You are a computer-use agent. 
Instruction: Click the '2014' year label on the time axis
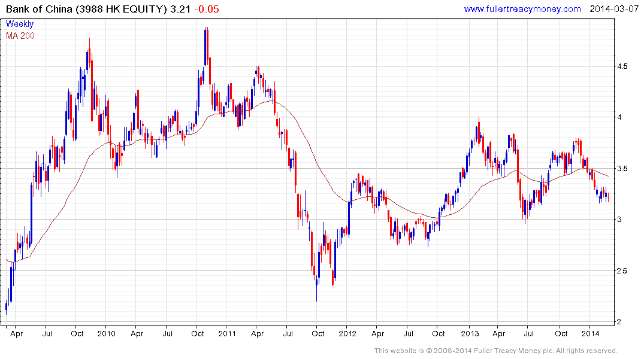point(590,333)
